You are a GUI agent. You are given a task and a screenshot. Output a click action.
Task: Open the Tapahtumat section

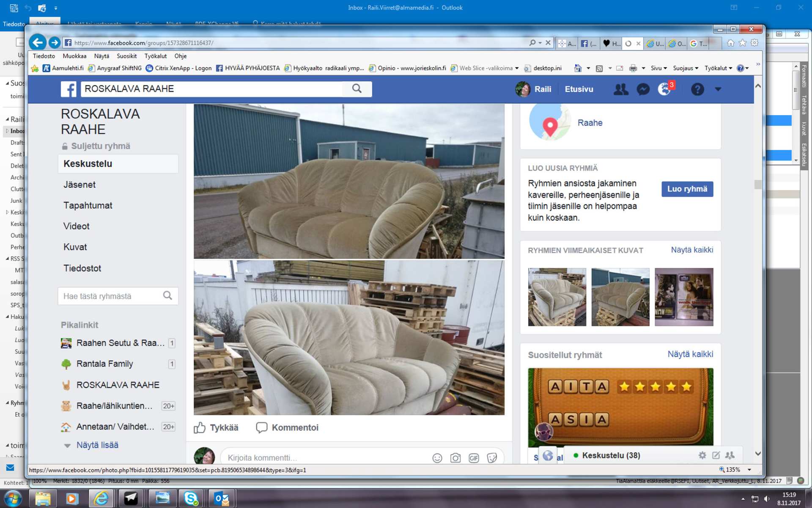[x=88, y=205]
